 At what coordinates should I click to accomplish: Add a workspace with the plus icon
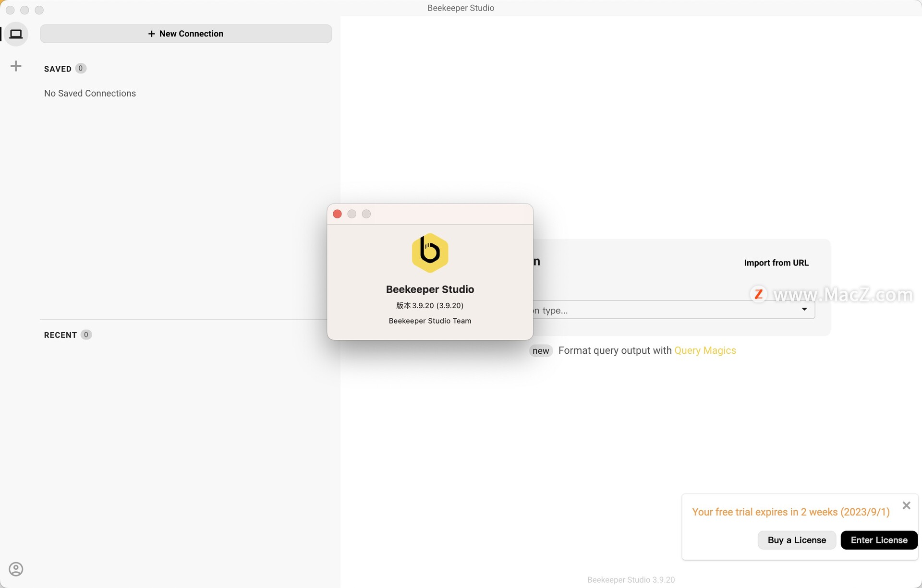pos(16,66)
